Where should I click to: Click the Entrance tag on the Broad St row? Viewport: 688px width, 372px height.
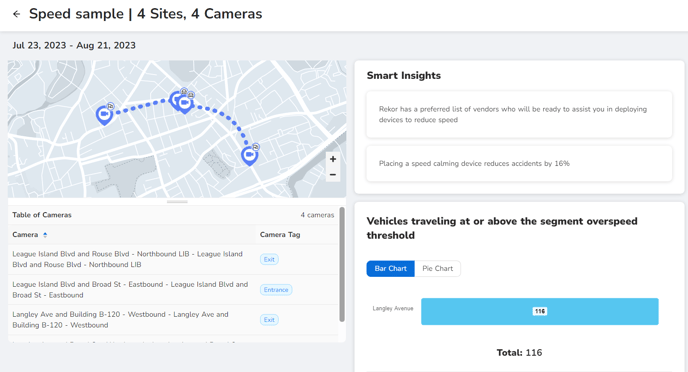click(x=276, y=290)
